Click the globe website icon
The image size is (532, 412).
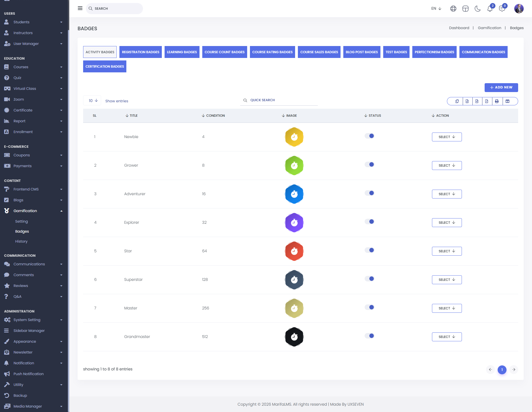click(453, 9)
